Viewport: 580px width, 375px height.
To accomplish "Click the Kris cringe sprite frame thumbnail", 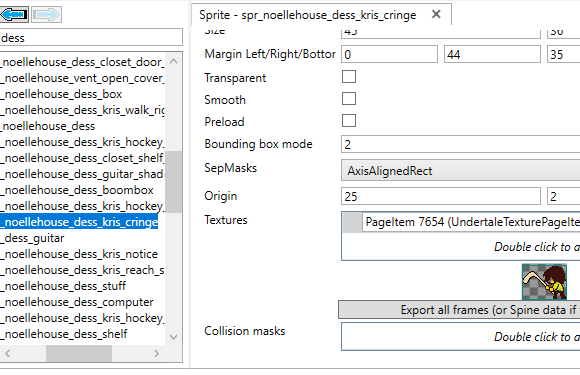I will click(x=544, y=282).
